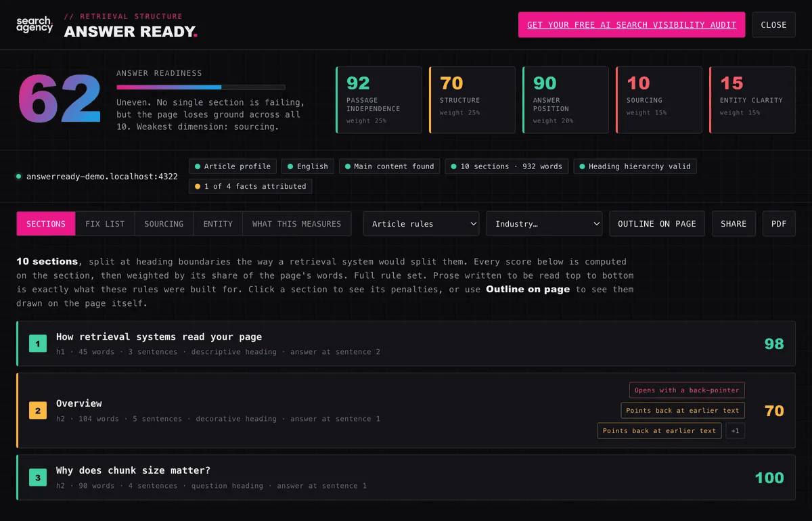Click the answerready-demo.localhost:4322 URL

(x=102, y=177)
